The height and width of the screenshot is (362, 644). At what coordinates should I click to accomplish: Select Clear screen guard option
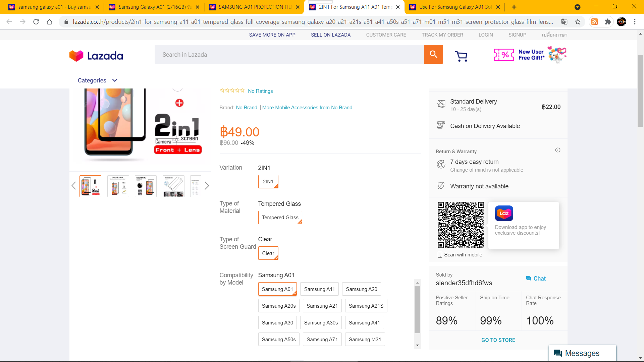point(268,253)
